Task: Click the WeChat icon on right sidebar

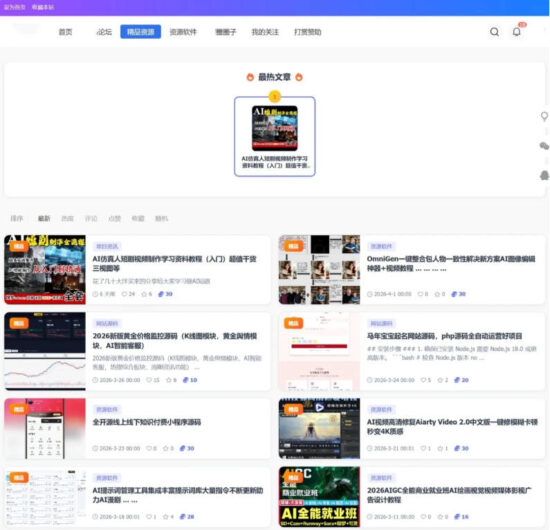Action: pos(544,146)
